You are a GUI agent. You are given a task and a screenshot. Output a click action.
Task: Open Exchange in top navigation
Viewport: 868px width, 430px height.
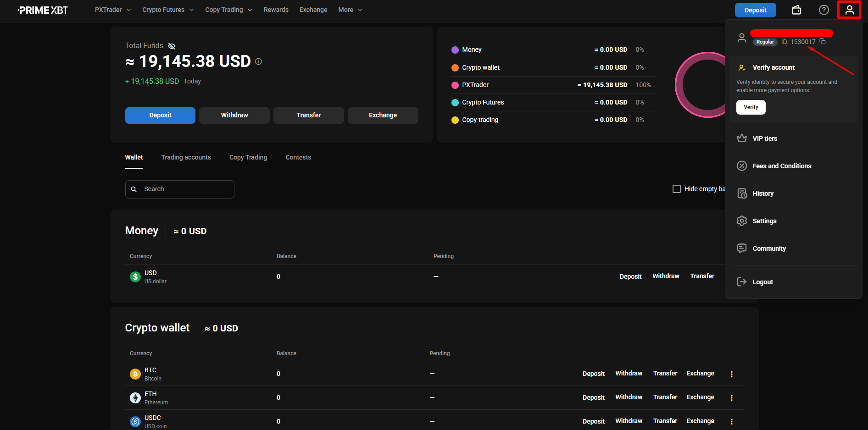point(313,10)
